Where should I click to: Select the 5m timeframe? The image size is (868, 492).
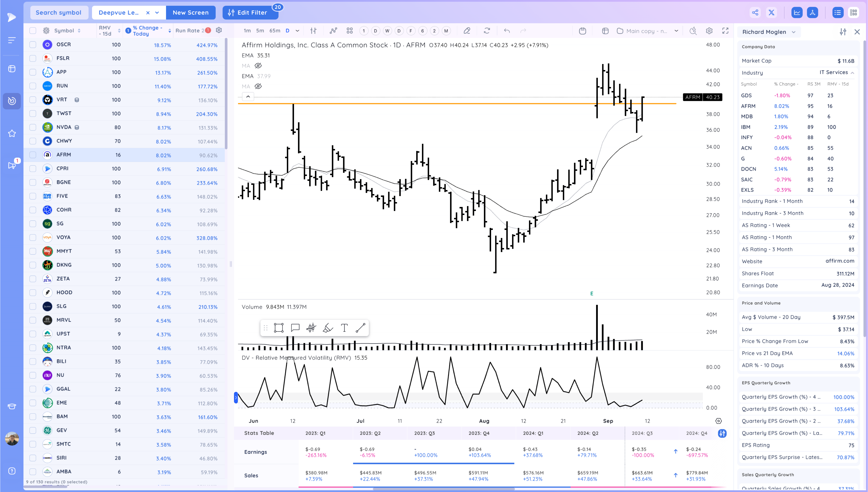click(x=260, y=31)
